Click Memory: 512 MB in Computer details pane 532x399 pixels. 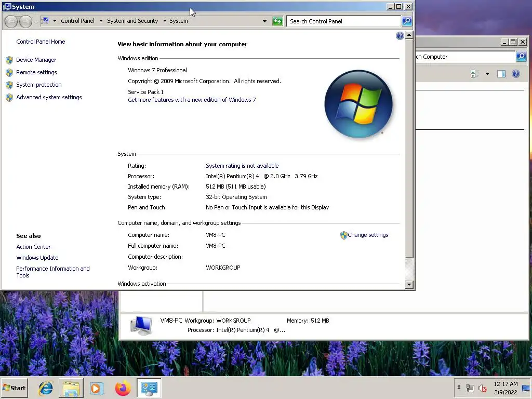(308, 320)
